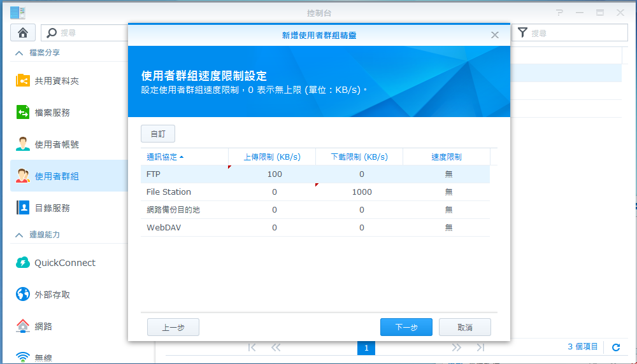
Task: Click File Station 速度限制 value 無
Action: 448,192
